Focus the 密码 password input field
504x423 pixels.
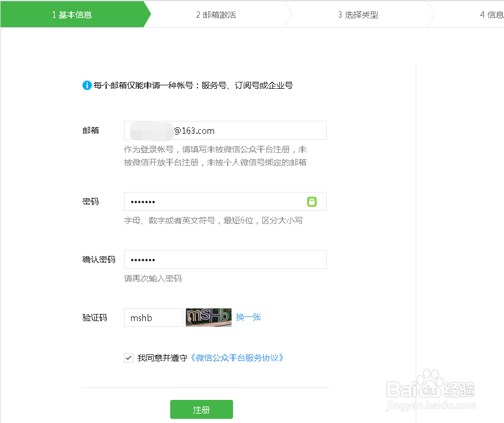click(x=225, y=201)
